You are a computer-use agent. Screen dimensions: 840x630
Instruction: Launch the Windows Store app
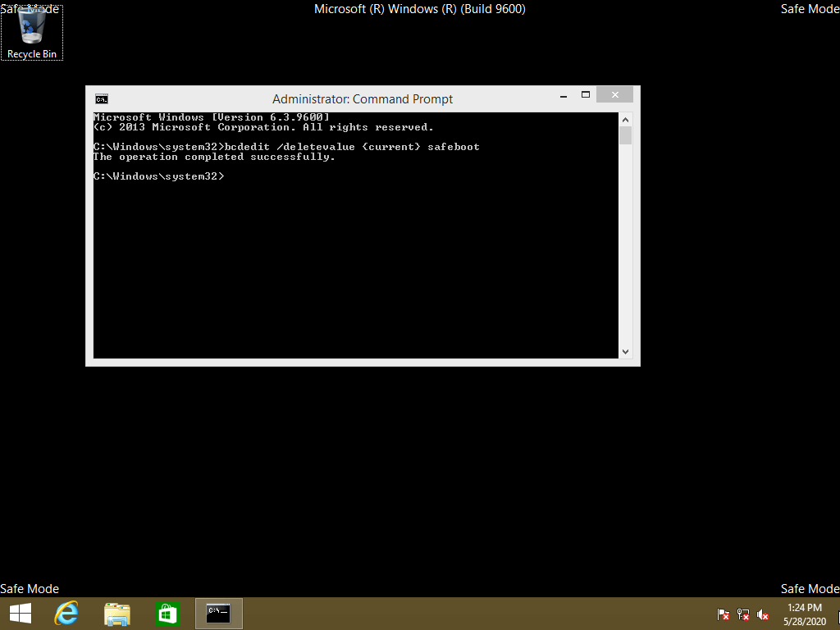167,613
